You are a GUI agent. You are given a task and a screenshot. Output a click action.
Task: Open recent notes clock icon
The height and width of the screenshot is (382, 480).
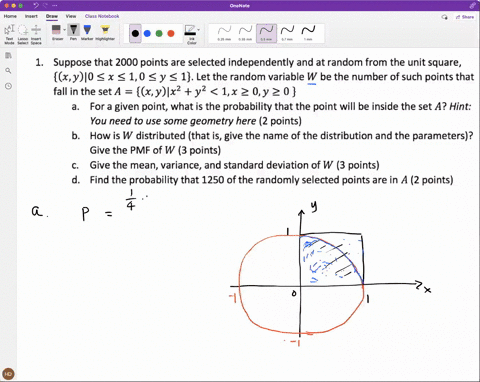(x=9, y=86)
